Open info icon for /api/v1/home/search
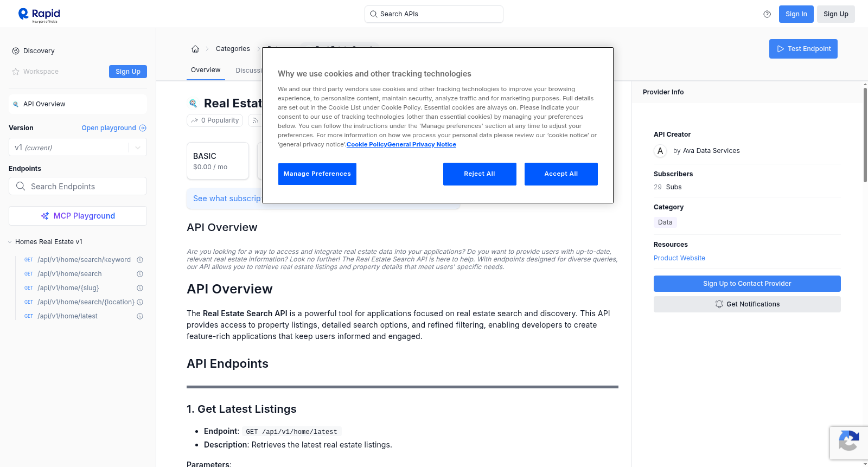This screenshot has height=467, width=868. [140, 274]
